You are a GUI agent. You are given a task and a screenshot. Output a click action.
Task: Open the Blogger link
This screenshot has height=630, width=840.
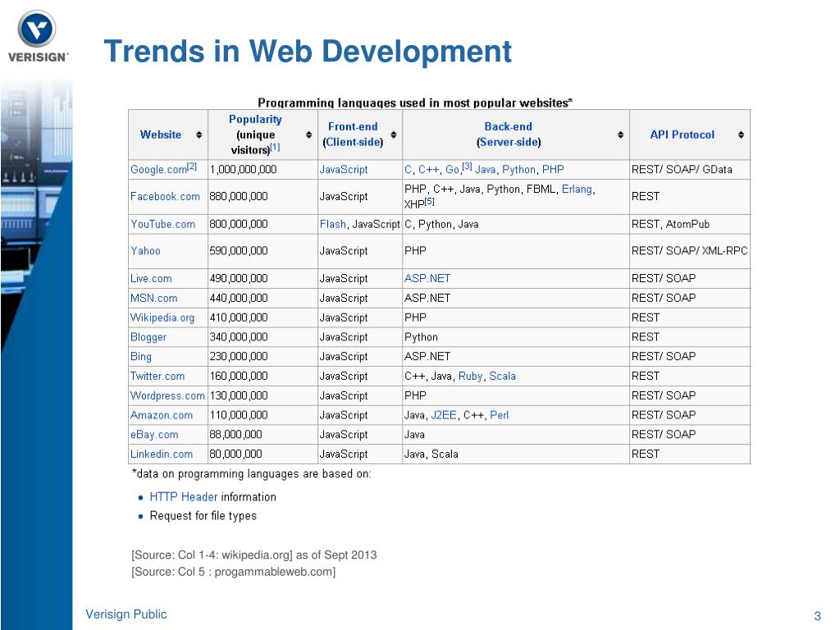tap(148, 337)
